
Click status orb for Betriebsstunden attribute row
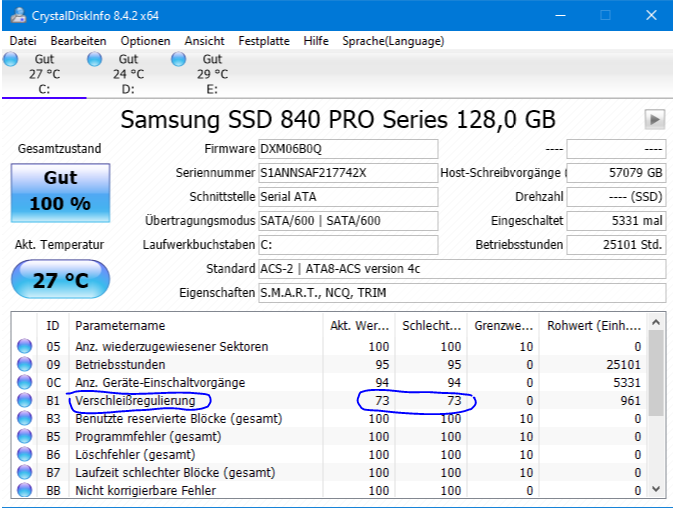click(24, 364)
